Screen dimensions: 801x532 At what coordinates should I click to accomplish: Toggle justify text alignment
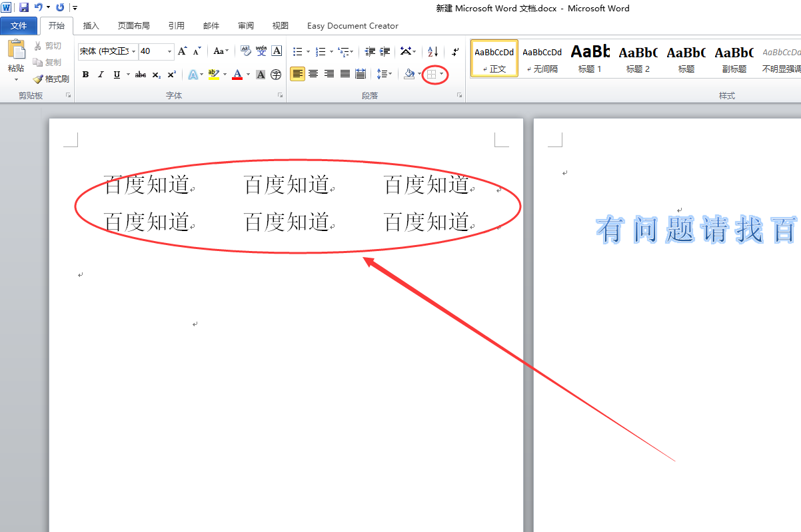(x=345, y=74)
